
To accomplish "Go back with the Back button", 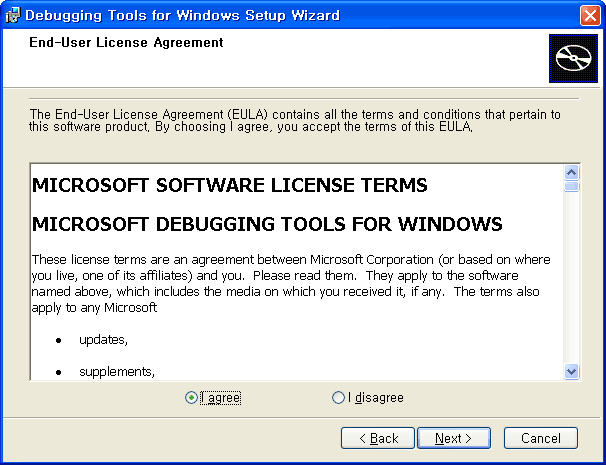I will [378, 438].
